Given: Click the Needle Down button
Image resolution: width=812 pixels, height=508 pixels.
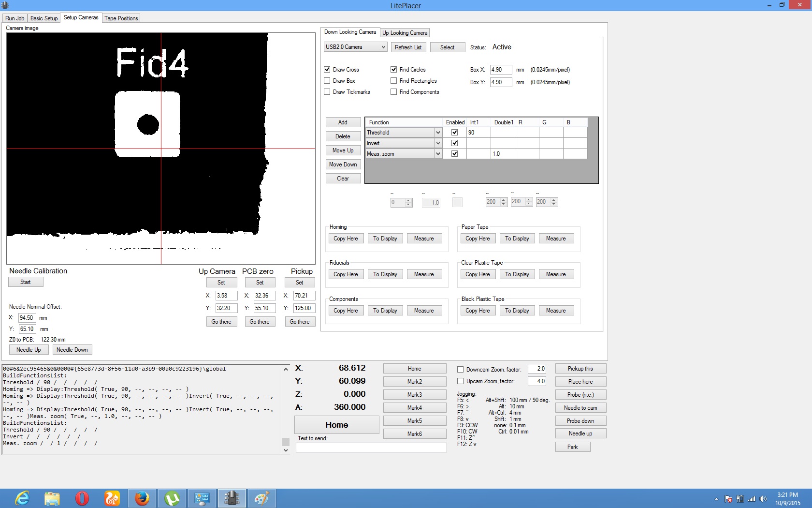Looking at the screenshot, I should tap(72, 350).
